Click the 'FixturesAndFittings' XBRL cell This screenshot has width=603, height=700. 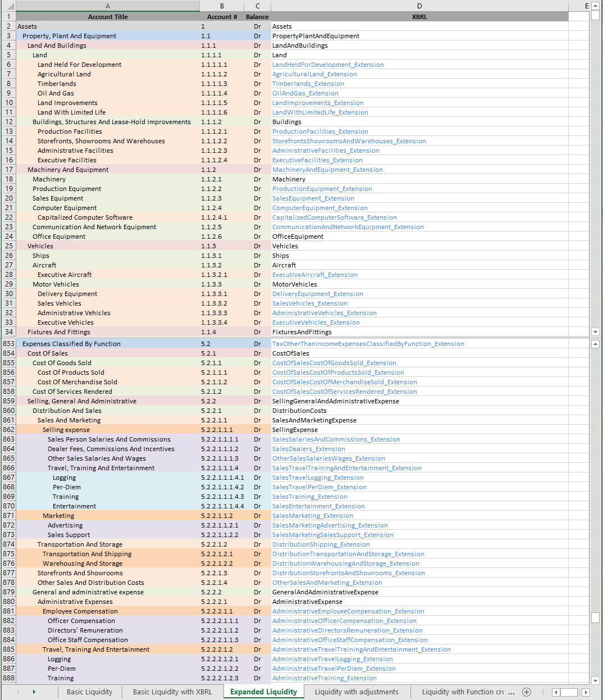click(419, 332)
